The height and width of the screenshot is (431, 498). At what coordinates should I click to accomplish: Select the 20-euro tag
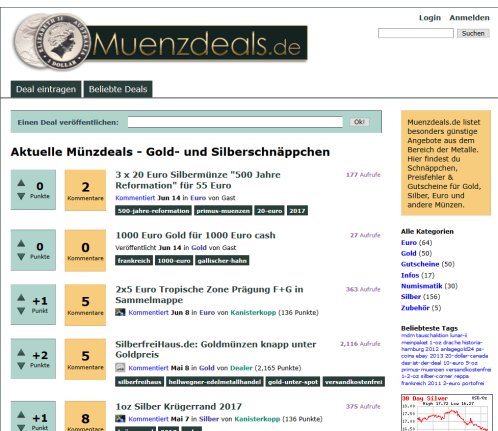point(269,211)
